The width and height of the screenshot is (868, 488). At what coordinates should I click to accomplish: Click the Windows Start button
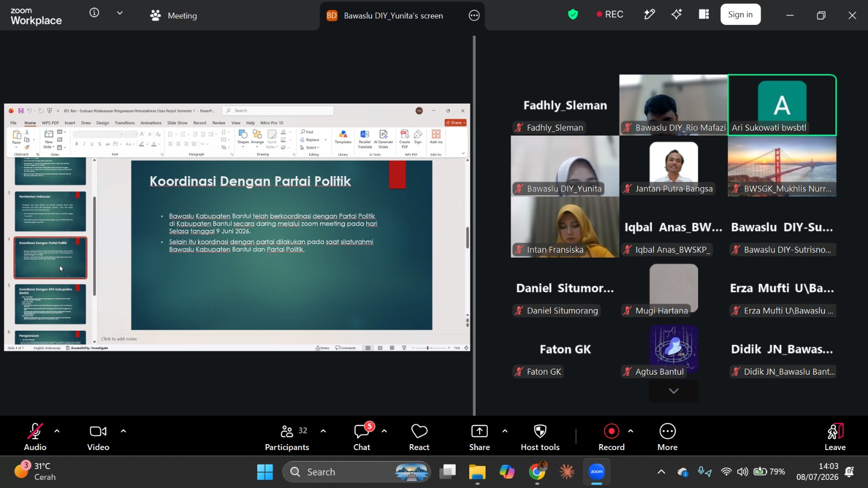[x=265, y=472]
